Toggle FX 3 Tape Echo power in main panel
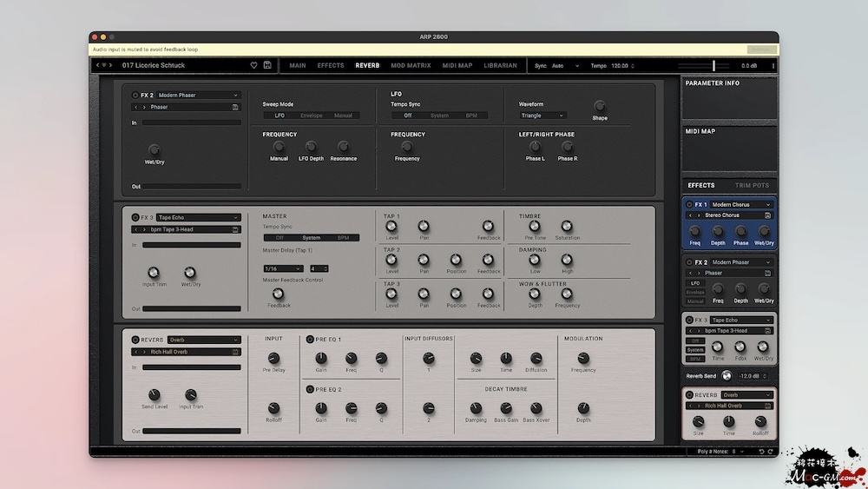This screenshot has height=489, width=868. tap(135, 217)
